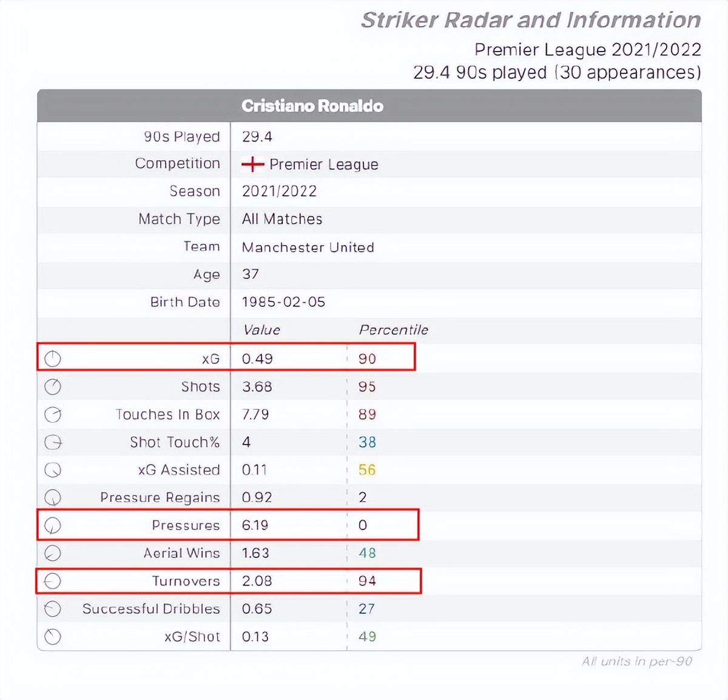The height and width of the screenshot is (700, 728).
Task: Click the xG Assisted radar icon
Action: [x=53, y=470]
